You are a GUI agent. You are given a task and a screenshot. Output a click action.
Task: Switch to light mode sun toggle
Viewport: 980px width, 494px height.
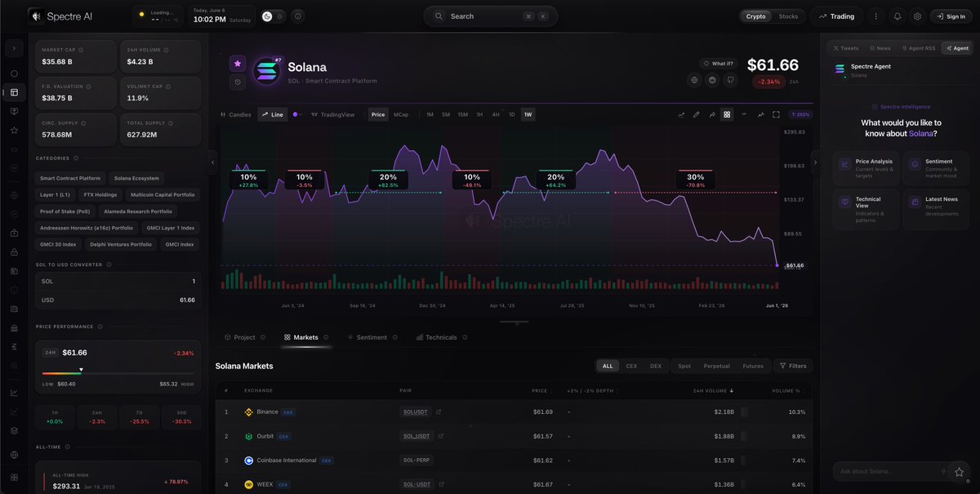tap(281, 16)
